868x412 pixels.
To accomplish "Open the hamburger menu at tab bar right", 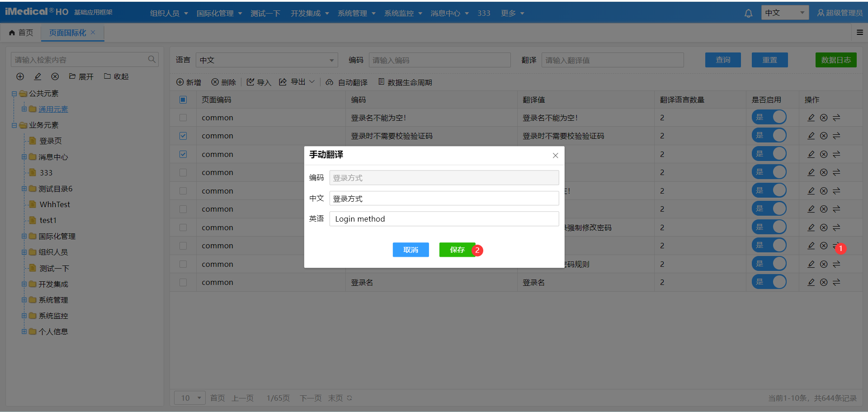I will [x=860, y=32].
